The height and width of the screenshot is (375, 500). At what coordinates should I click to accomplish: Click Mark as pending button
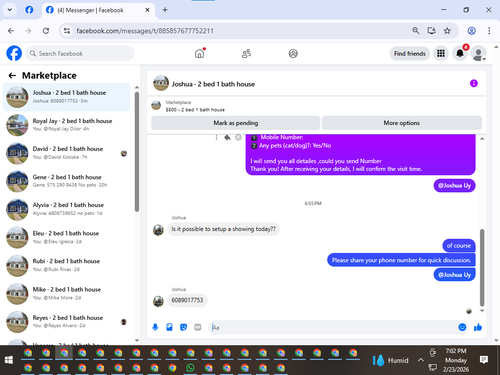pyautogui.click(x=236, y=123)
